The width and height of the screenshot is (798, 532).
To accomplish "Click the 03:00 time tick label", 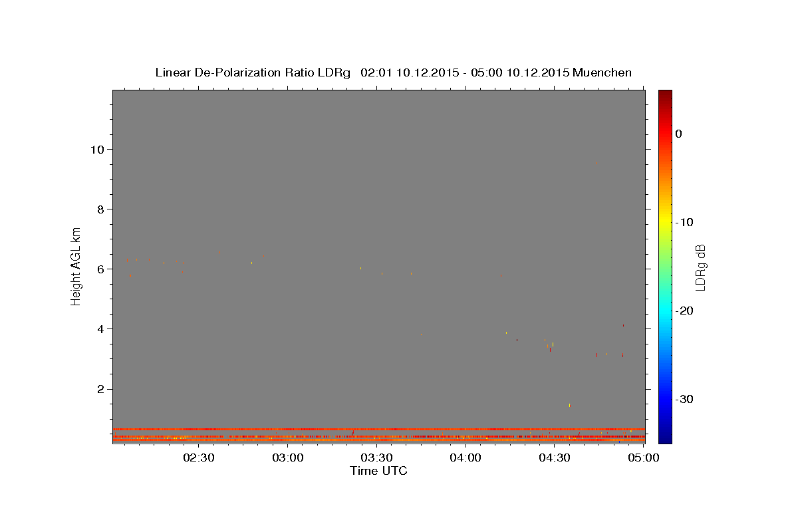I will 288,458.
